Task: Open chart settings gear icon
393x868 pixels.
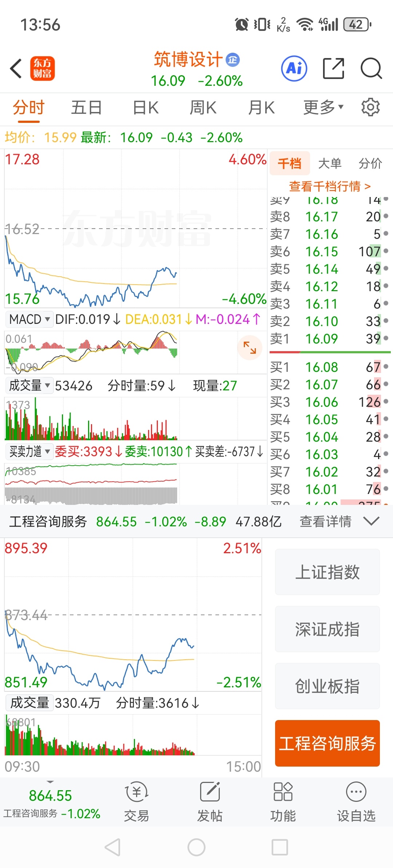Action: tap(370, 107)
